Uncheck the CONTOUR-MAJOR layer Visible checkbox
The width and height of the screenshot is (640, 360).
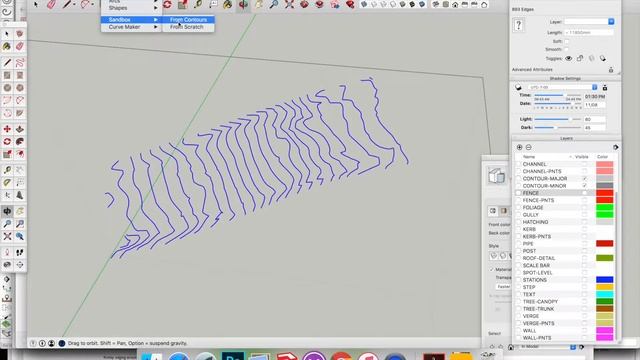click(584, 179)
